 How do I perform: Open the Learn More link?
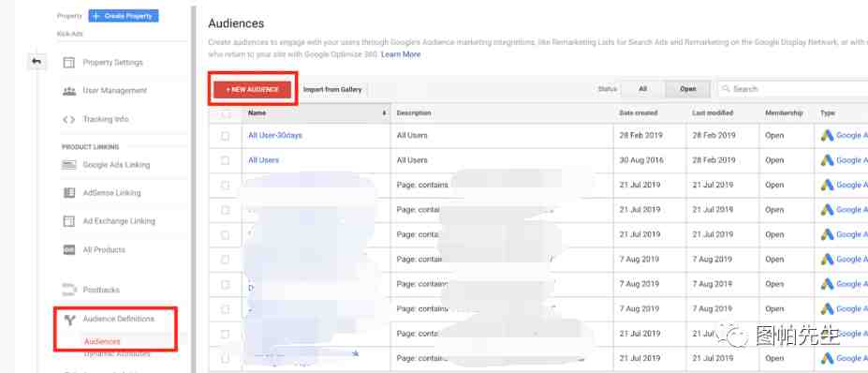(x=401, y=54)
